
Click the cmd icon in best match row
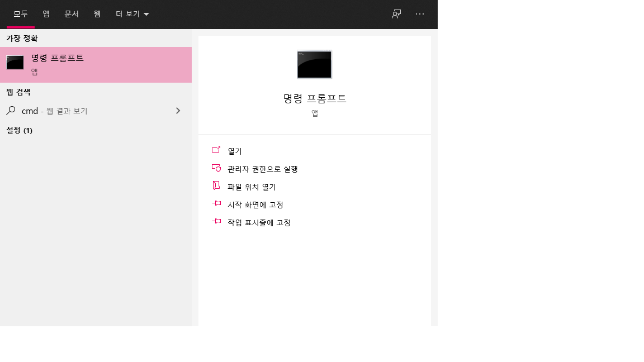15,63
